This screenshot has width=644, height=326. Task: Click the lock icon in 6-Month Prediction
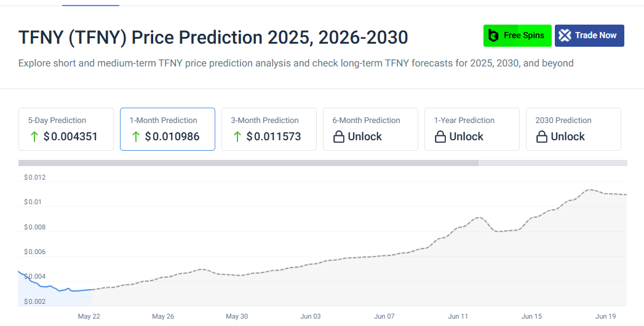[x=338, y=137]
